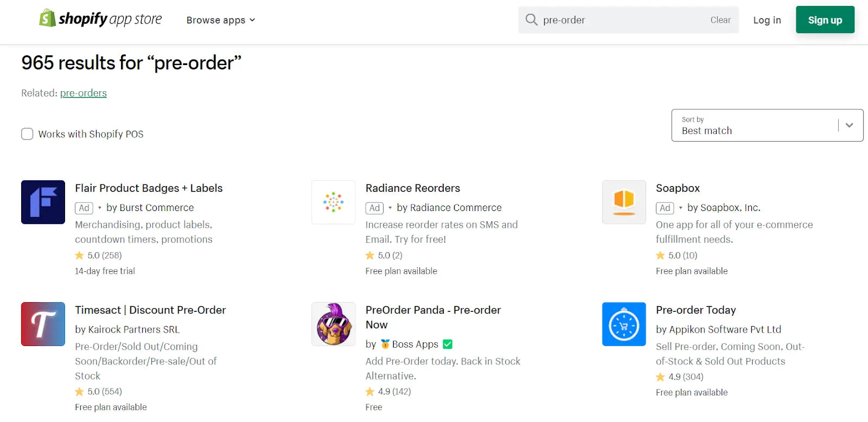Click Ad badge on Radiance Reorders

(374, 208)
